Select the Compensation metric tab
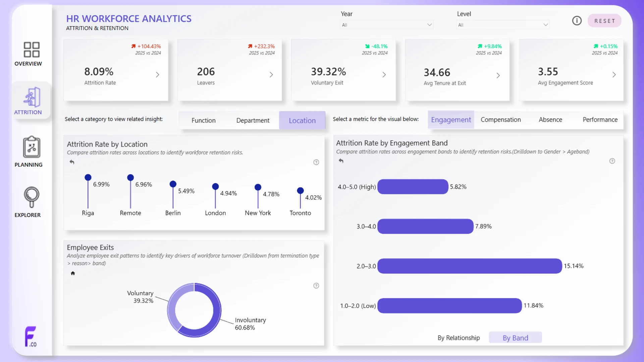Viewport: 644px width, 362px height. pyautogui.click(x=500, y=120)
